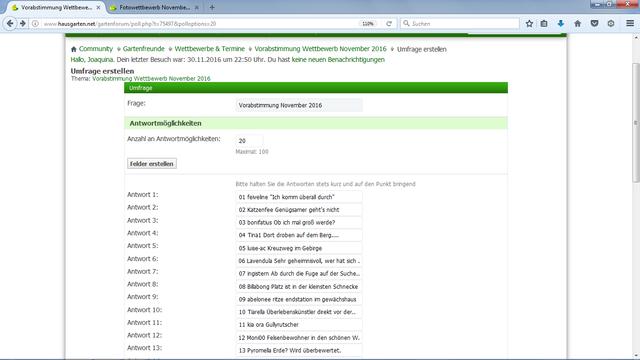
Task: Bookmark this page with the star icon
Action: pos(529,24)
